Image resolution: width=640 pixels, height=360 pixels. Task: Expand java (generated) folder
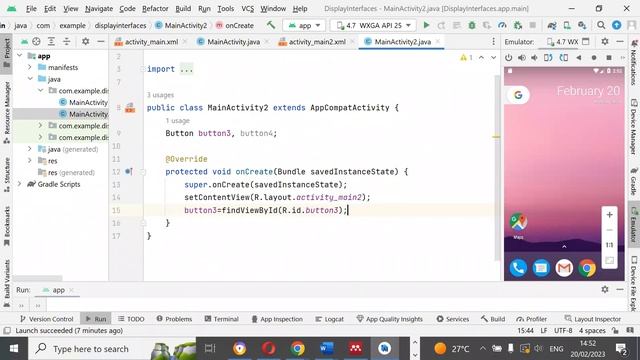[x=30, y=149]
